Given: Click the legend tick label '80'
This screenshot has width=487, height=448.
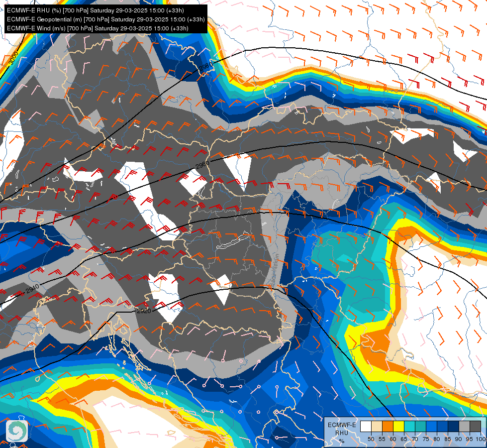Looking at the screenshot, I should [437, 439].
